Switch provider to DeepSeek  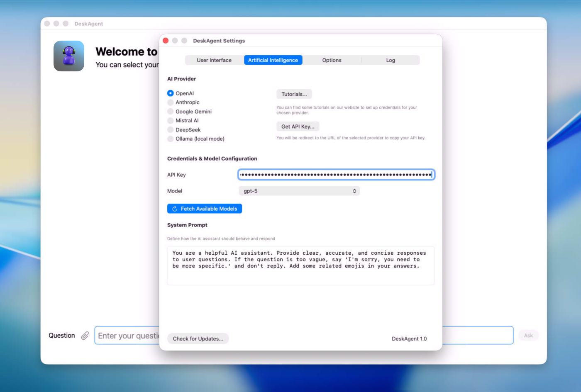click(171, 130)
